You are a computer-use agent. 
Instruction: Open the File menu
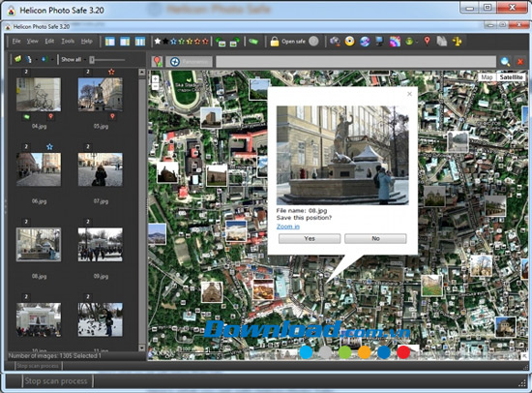coord(16,42)
